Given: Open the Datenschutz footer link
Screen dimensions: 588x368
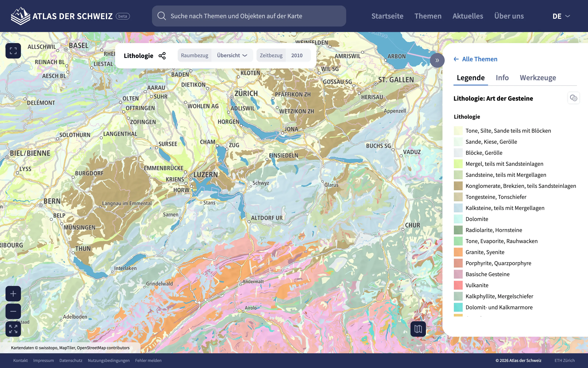Looking at the screenshot, I should tap(71, 360).
